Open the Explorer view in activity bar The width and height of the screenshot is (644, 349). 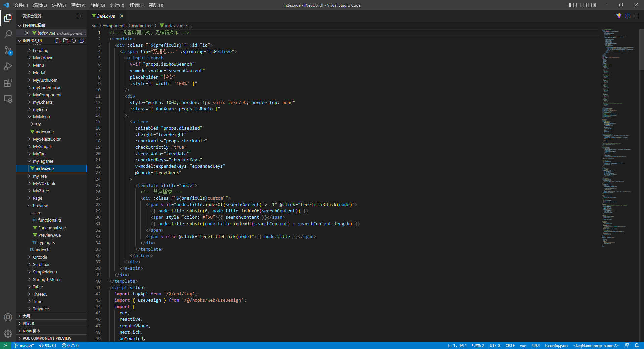click(8, 18)
